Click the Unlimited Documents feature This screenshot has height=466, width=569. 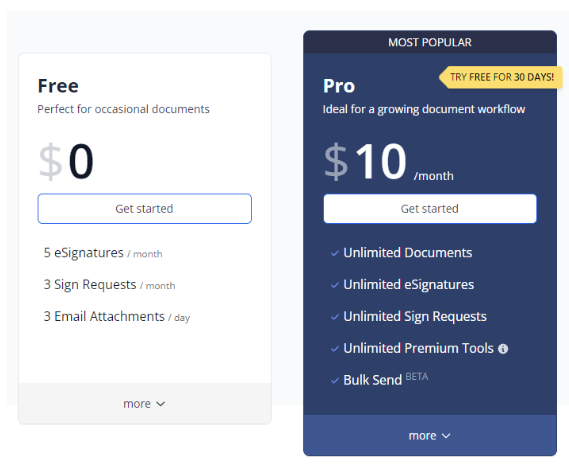pyautogui.click(x=408, y=253)
